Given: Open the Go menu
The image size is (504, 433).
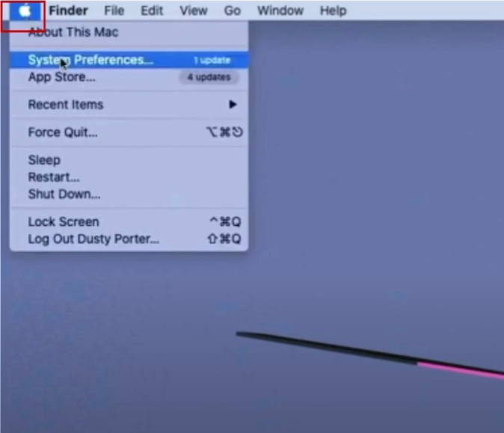Looking at the screenshot, I should (233, 11).
